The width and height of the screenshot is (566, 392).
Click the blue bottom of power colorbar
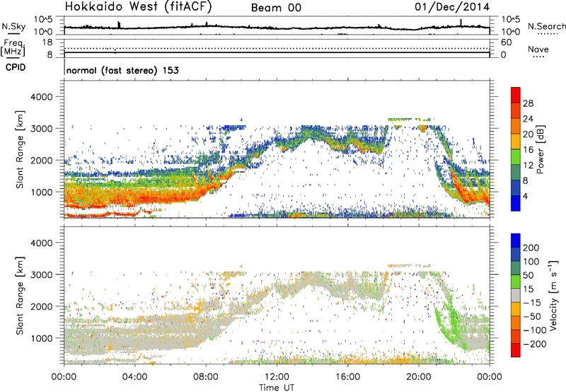click(x=516, y=203)
